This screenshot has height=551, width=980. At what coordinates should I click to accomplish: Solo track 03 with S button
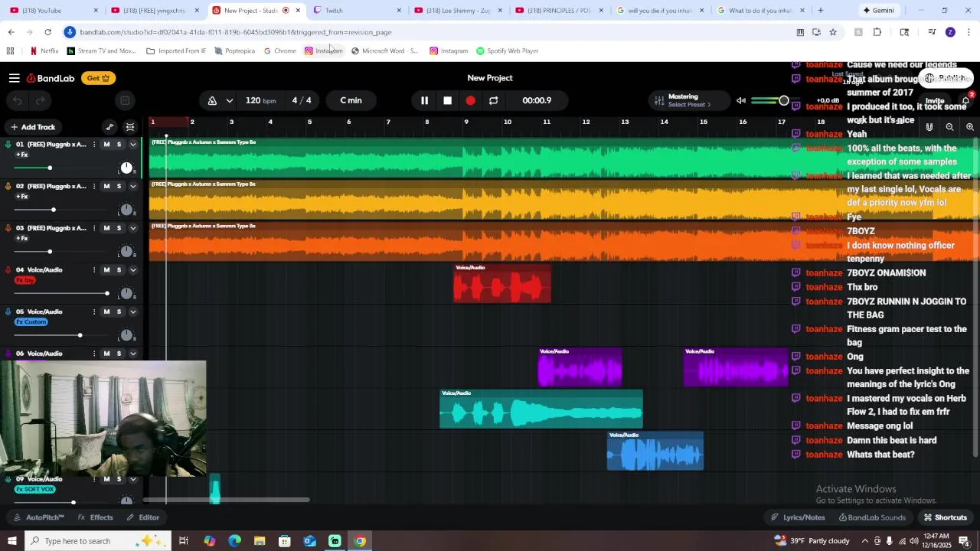click(x=119, y=228)
